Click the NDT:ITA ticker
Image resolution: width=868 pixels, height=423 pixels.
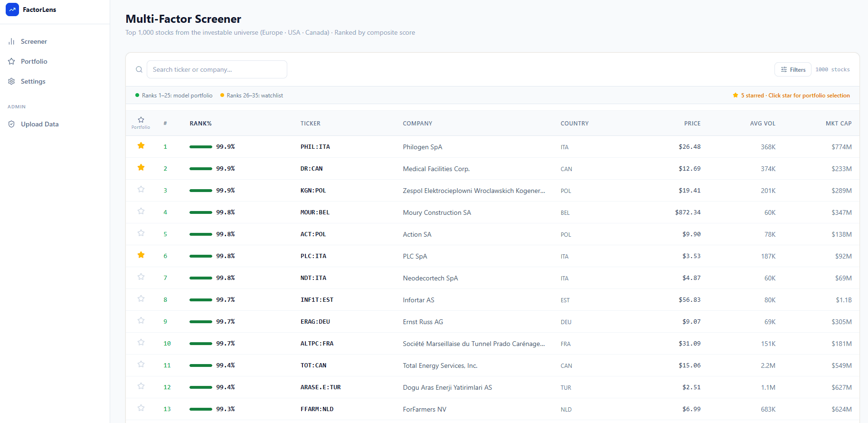coord(313,278)
